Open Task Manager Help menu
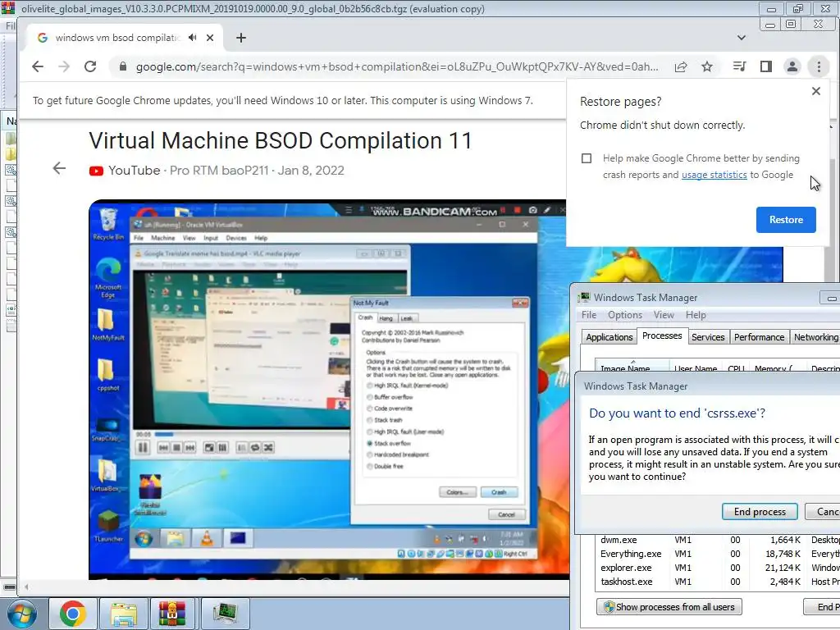This screenshot has width=840, height=630. (x=696, y=315)
